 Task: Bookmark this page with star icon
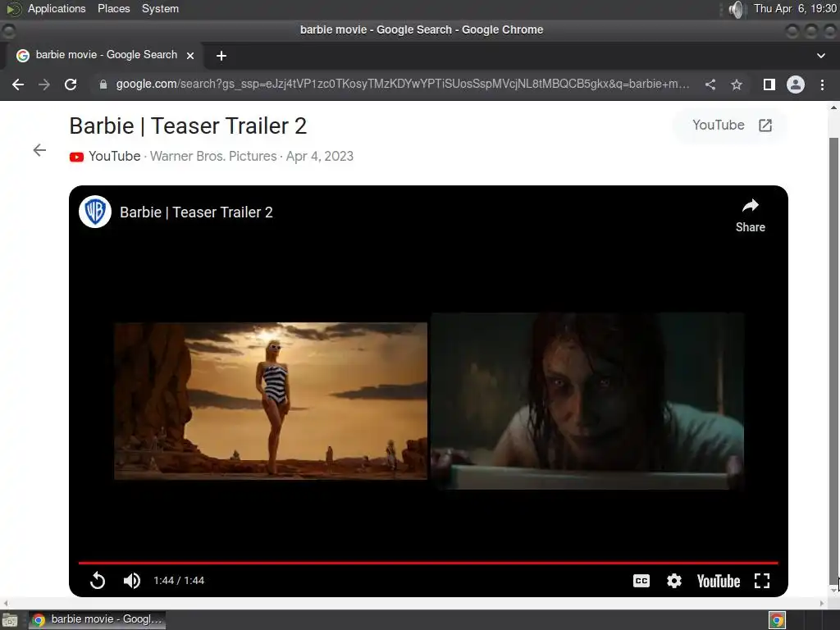coord(737,84)
